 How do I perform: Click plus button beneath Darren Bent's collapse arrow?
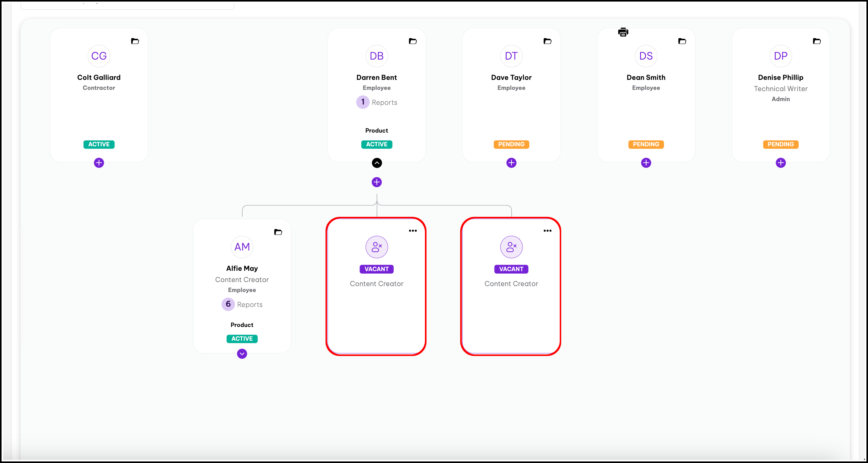pyautogui.click(x=377, y=182)
